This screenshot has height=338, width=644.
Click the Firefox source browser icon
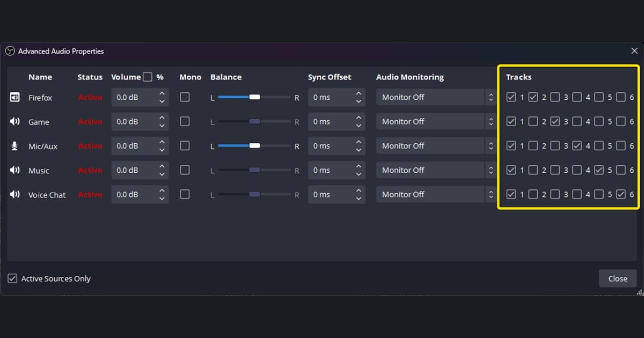[15, 97]
